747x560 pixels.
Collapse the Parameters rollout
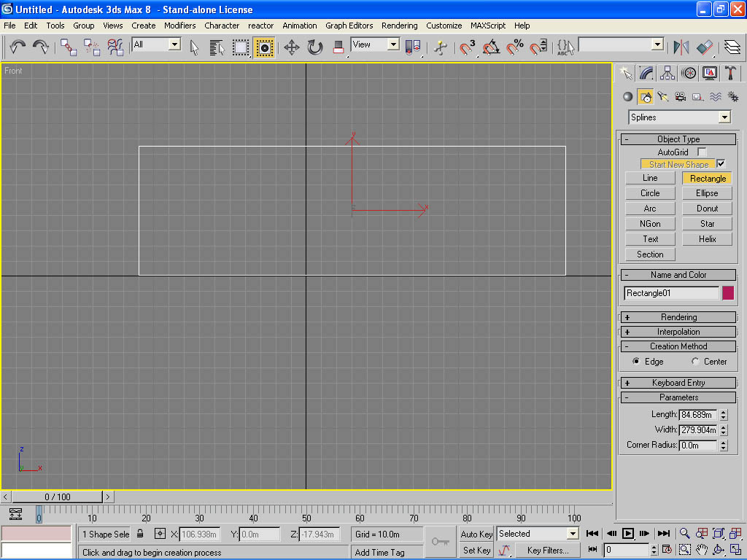678,397
